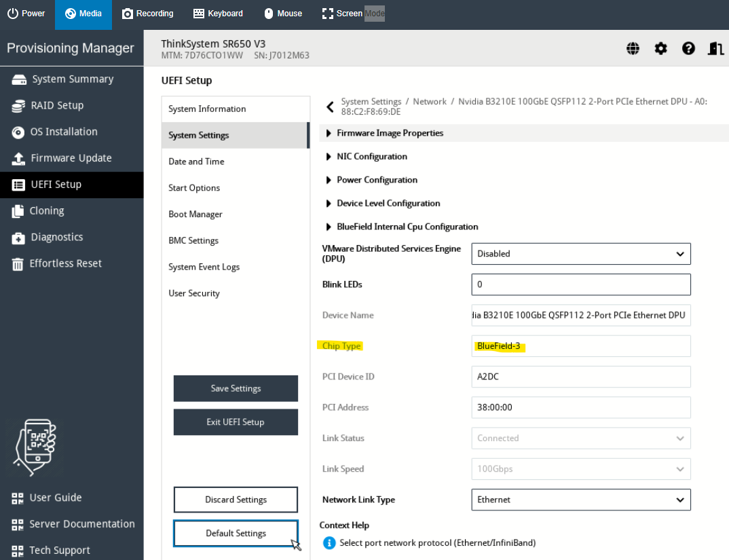The height and width of the screenshot is (560, 729).
Task: Click the PCI Address field
Action: pos(581,407)
